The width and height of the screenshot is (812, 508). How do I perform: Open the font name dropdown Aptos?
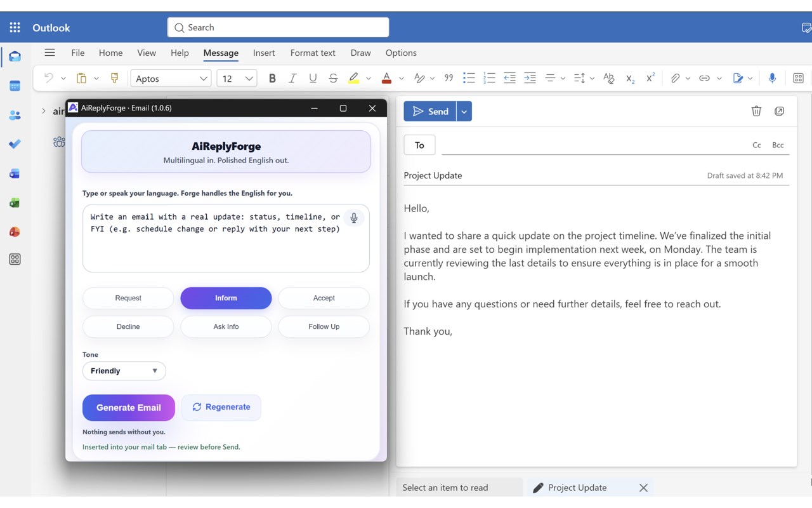171,78
